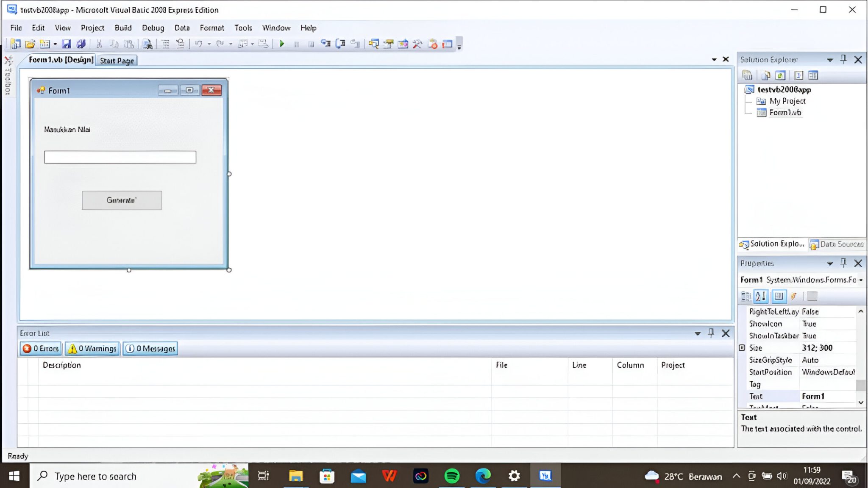Viewport: 868px width, 488px height.
Task: Open the Undo history dropdown arrow
Action: coord(209,44)
